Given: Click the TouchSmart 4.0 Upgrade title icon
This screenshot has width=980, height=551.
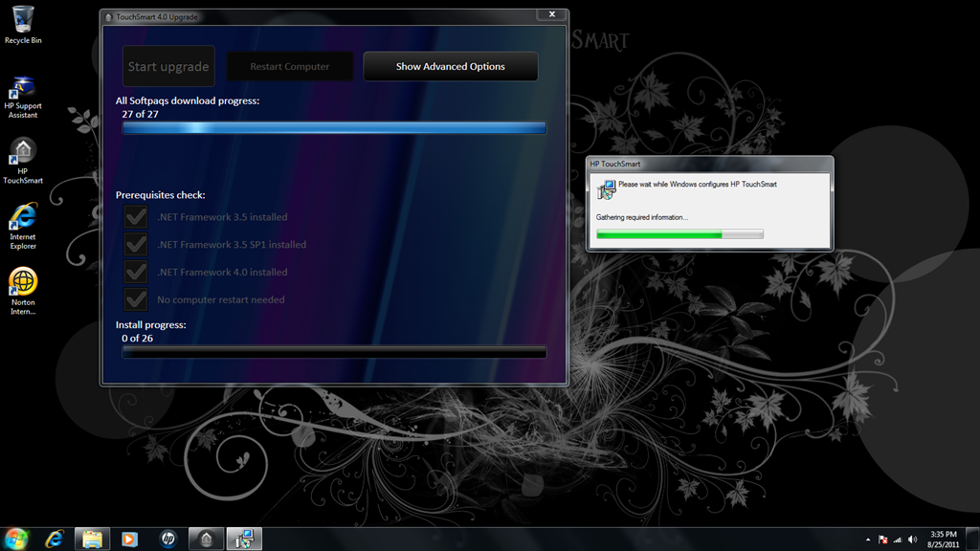Looking at the screenshot, I should 109,17.
